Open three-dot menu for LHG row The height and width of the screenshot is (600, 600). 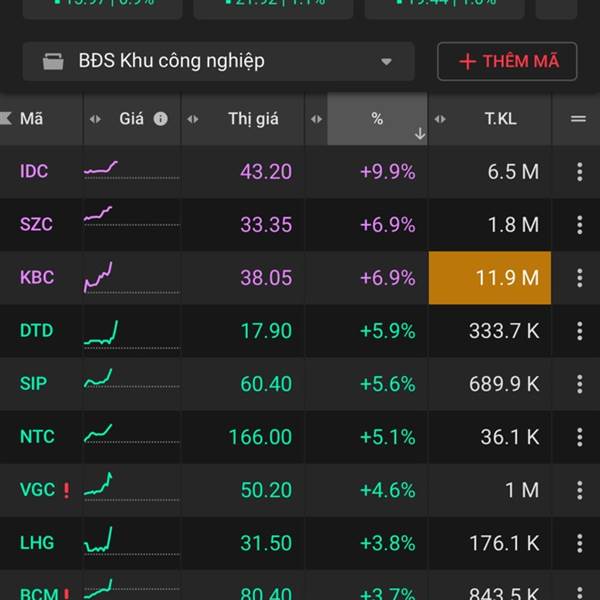point(579,543)
